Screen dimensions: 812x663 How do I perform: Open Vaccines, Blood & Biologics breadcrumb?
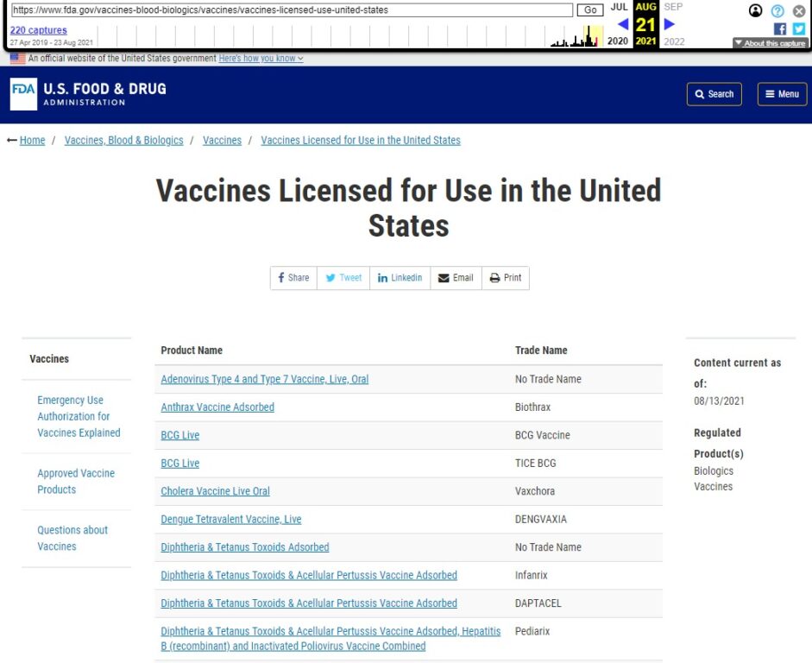click(123, 141)
